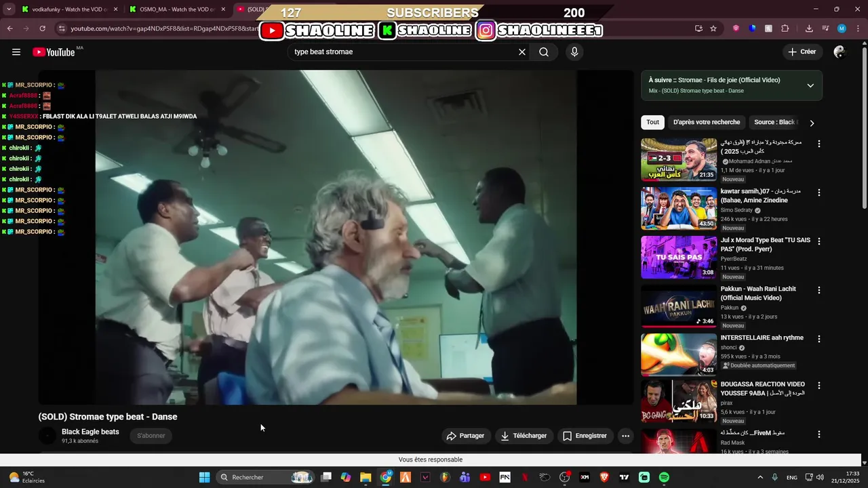Image resolution: width=868 pixels, height=488 pixels.
Task: Open the 'TU SAIS PAS' video thumbnail
Action: coord(679,257)
